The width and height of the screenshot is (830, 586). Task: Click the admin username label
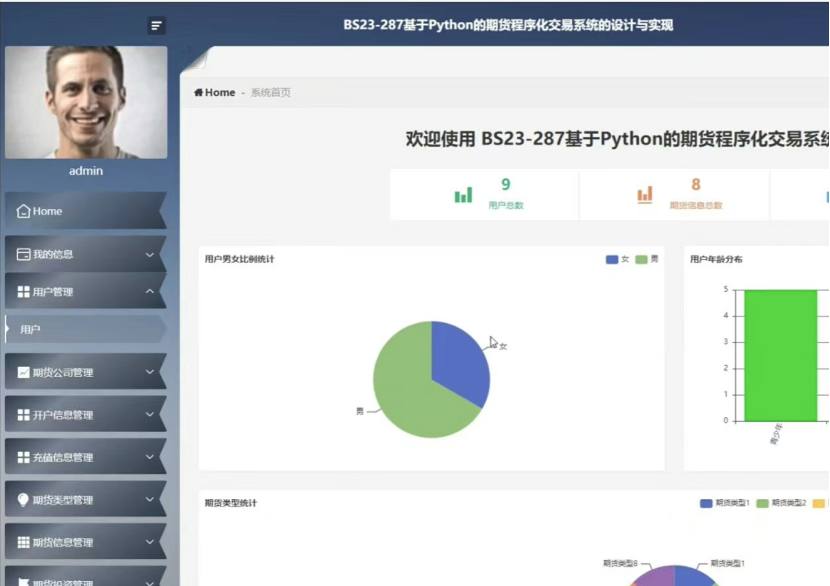[86, 171]
